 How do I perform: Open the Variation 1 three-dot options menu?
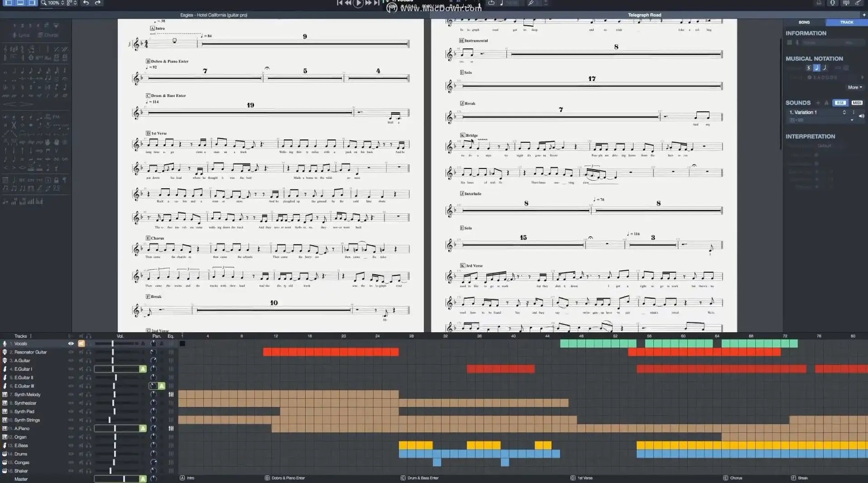[854, 112]
